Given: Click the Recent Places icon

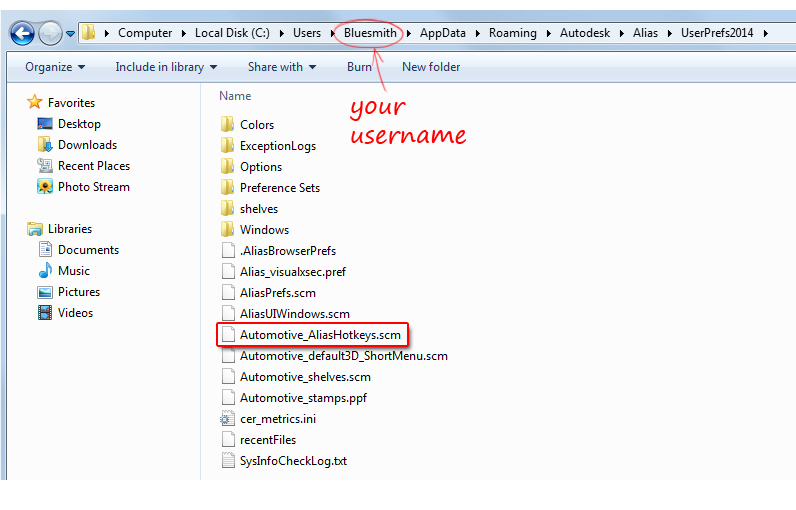Looking at the screenshot, I should [45, 165].
